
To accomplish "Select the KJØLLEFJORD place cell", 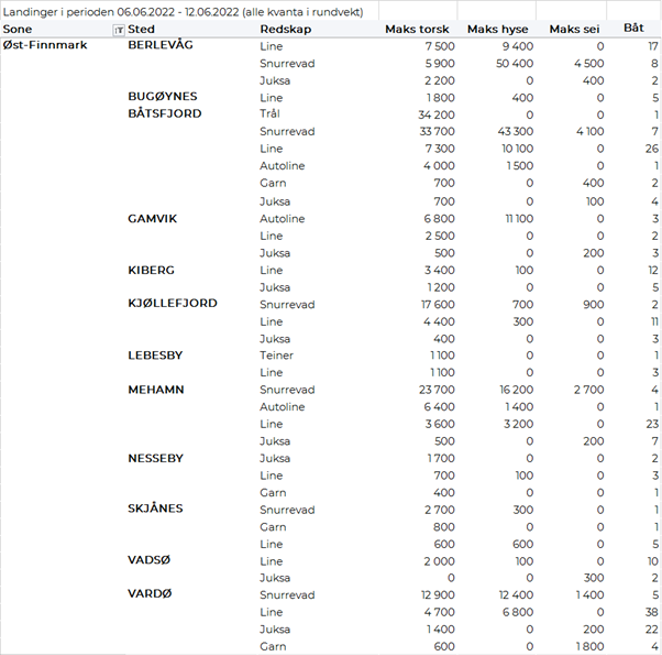I will 173,303.
